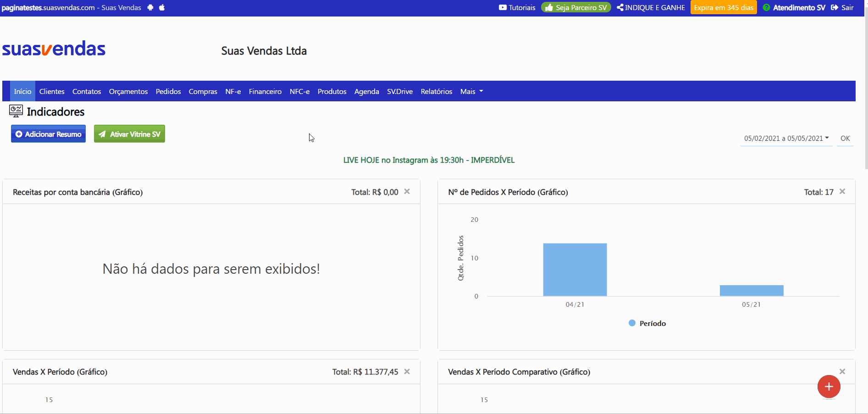Open the Relatórios menu
Viewport: 868px width, 414px height.
click(x=437, y=91)
